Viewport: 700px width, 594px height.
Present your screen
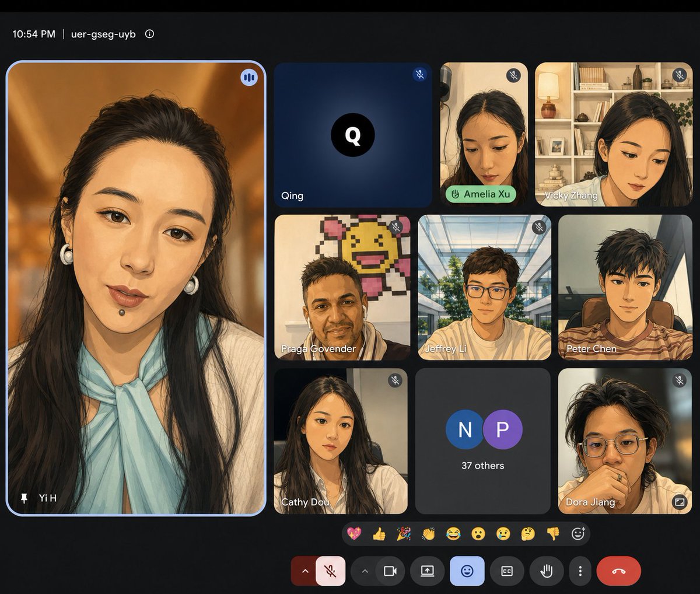428,571
